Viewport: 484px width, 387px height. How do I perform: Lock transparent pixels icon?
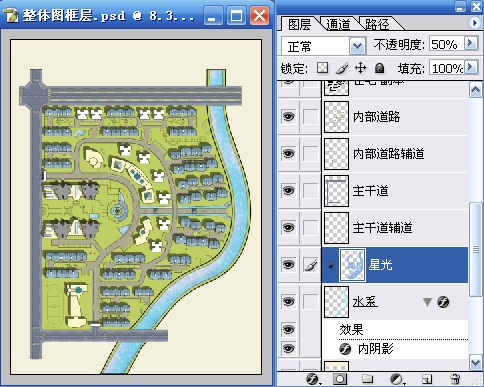322,68
